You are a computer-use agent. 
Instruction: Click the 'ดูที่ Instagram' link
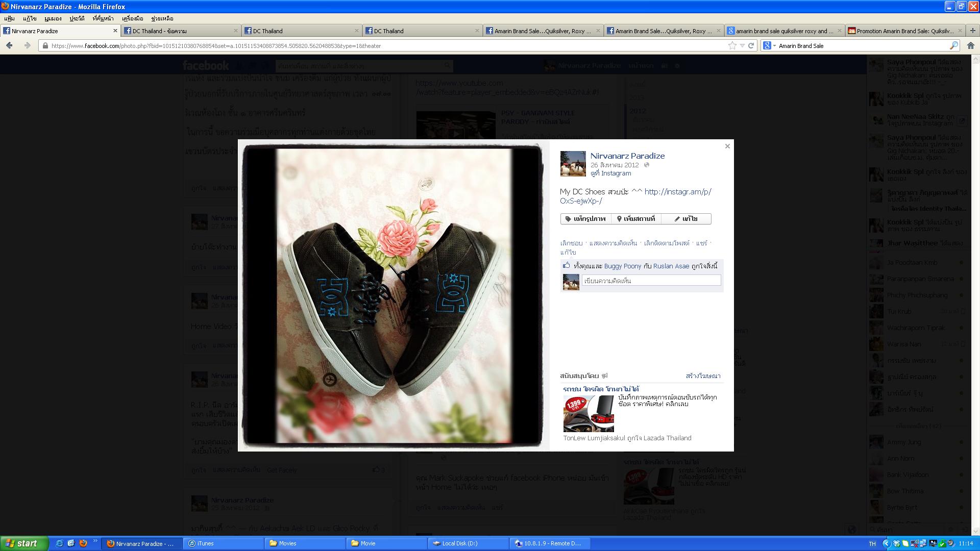(610, 173)
